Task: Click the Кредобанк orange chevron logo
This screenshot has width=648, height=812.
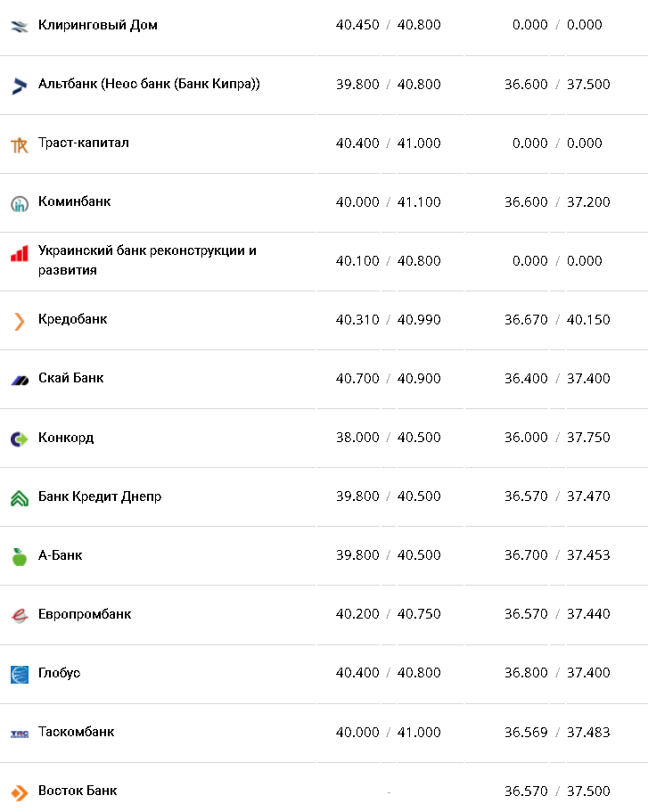Action: coord(20,321)
